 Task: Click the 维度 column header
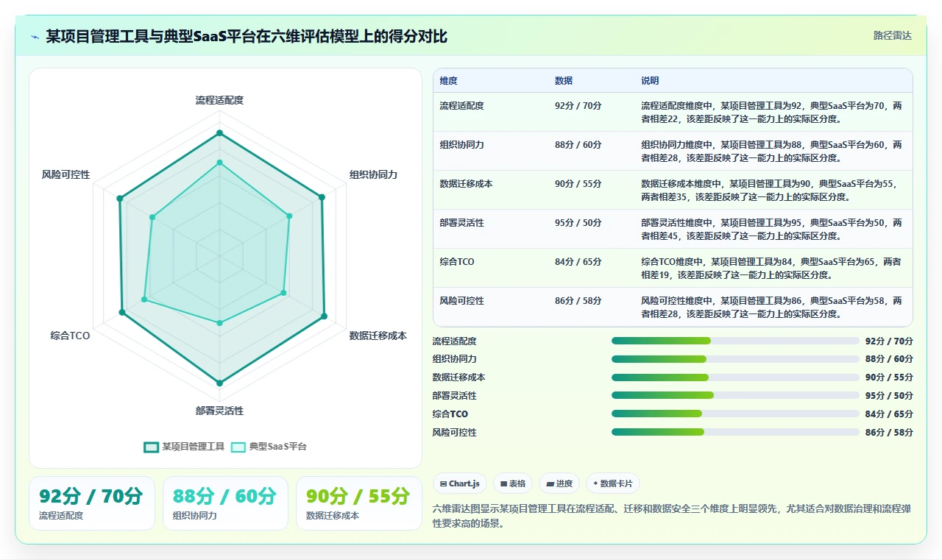pyautogui.click(x=449, y=81)
